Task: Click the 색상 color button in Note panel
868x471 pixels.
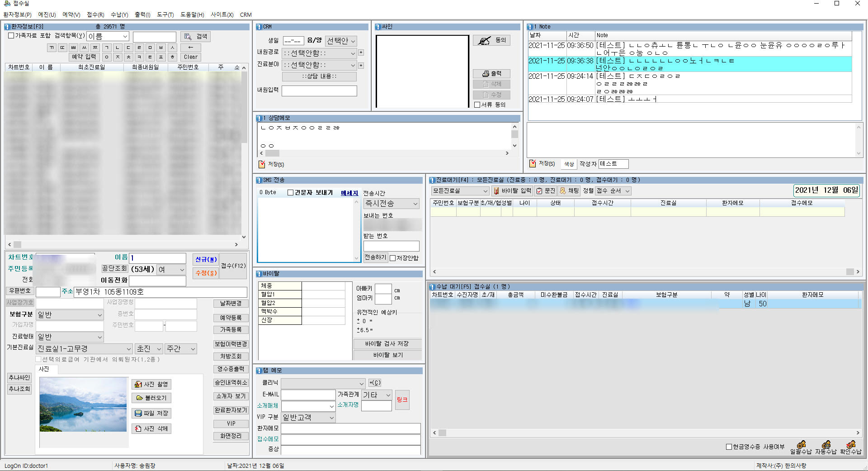Action: [x=568, y=164]
